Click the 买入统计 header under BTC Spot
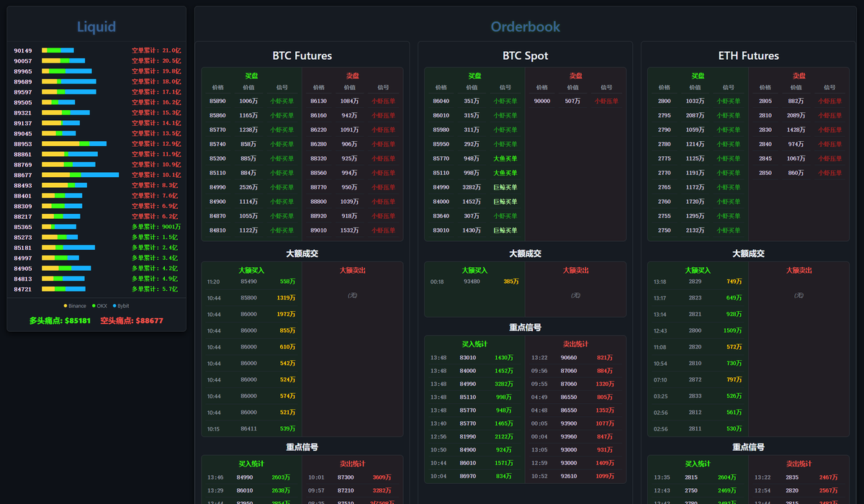 pos(474,344)
